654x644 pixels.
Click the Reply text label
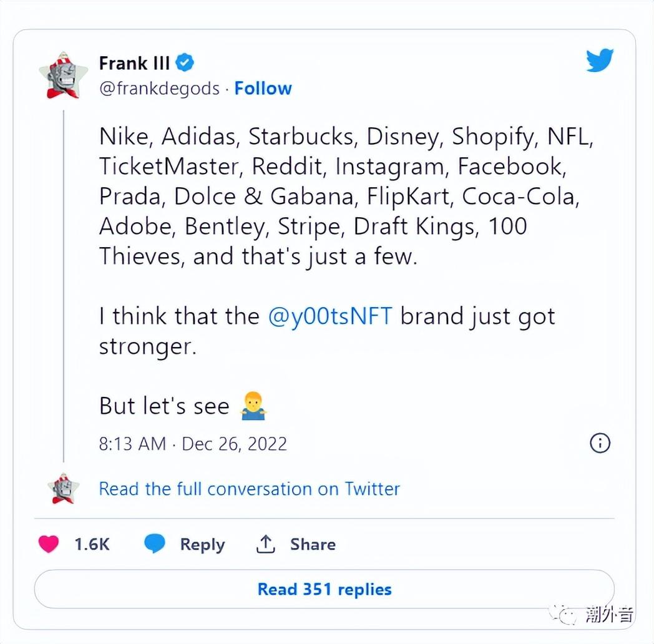click(202, 544)
